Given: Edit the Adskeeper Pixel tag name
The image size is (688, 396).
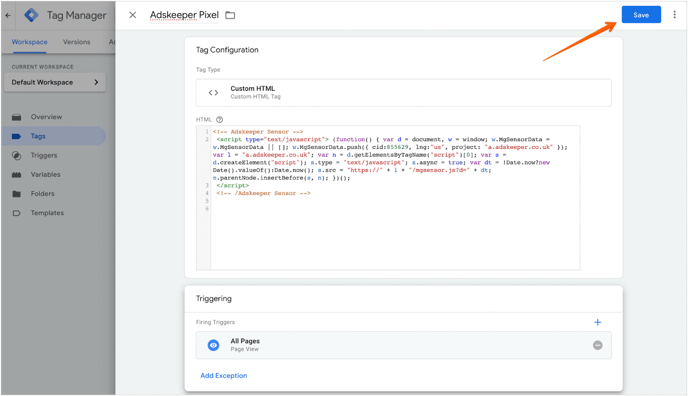Looking at the screenshot, I should coord(184,15).
